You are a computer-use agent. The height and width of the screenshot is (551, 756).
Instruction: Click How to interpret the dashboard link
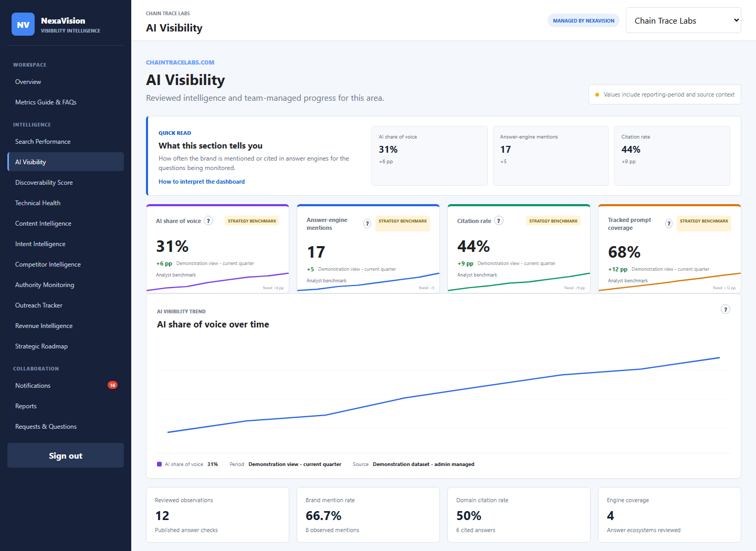coord(202,182)
